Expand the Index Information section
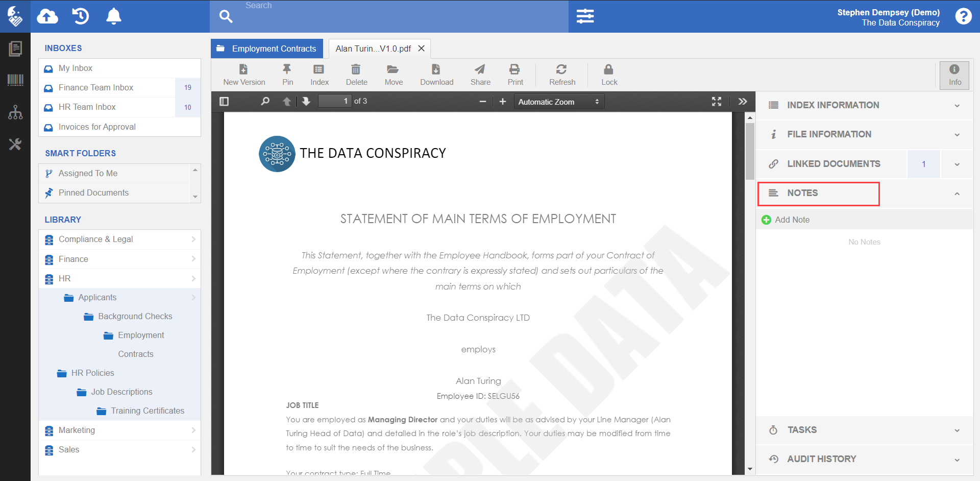The width and height of the screenshot is (980, 481). coord(865,105)
